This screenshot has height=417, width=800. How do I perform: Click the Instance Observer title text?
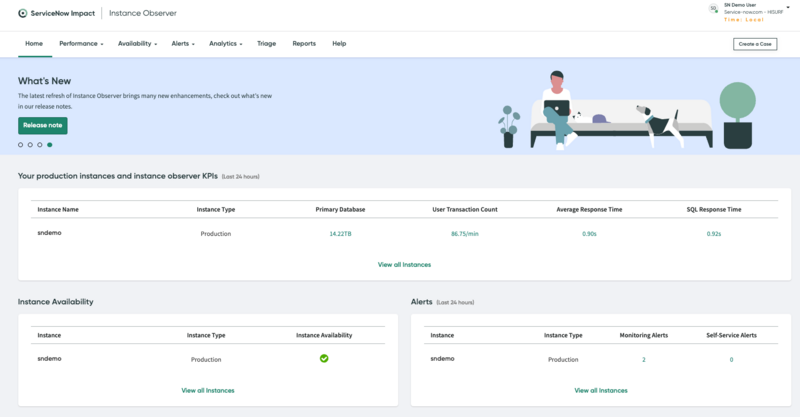[x=143, y=13]
